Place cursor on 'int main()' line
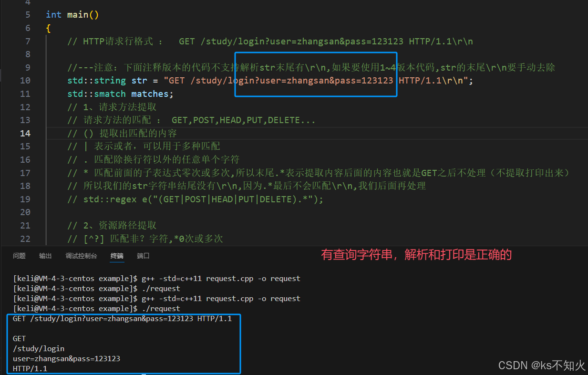 pyautogui.click(x=72, y=15)
